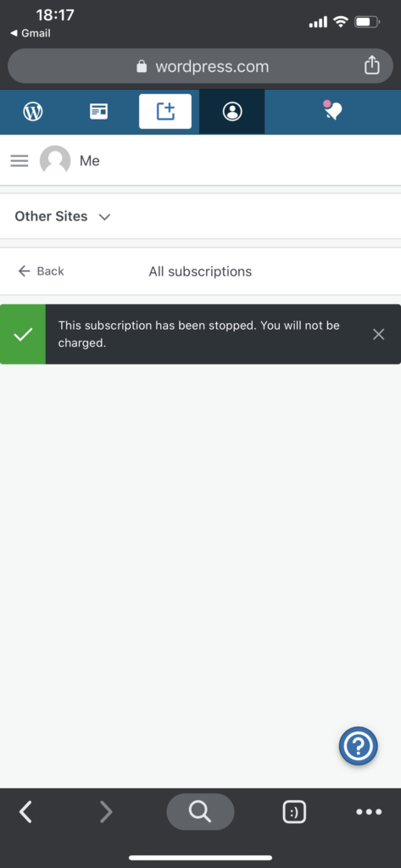Open My Sites via WordPress logo
Viewport: 401px width, 868px height.
[x=33, y=111]
